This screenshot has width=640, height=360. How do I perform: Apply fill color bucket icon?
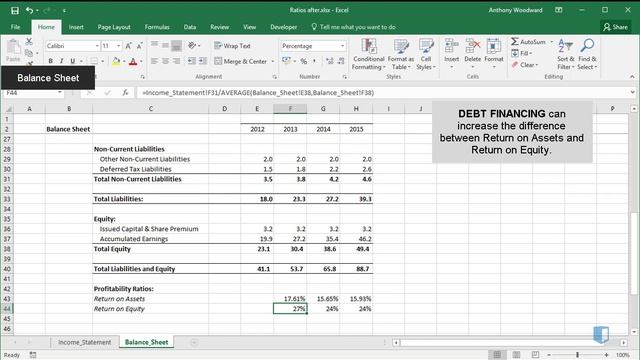pyautogui.click(x=116, y=61)
